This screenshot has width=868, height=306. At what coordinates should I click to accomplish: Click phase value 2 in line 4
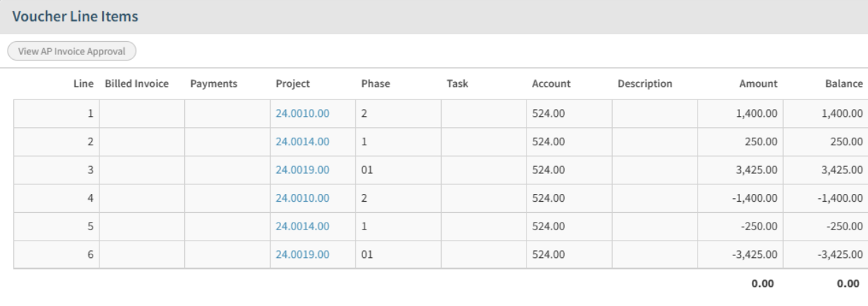364,198
